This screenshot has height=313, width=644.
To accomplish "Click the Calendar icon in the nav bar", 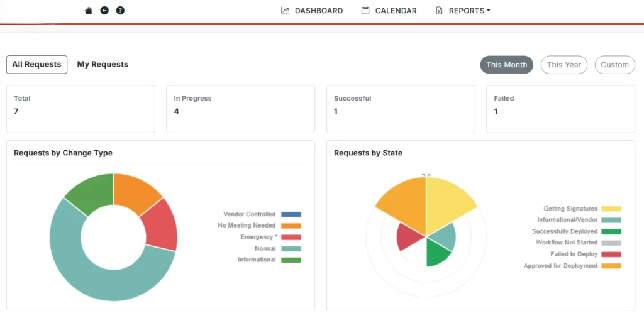I will point(365,11).
